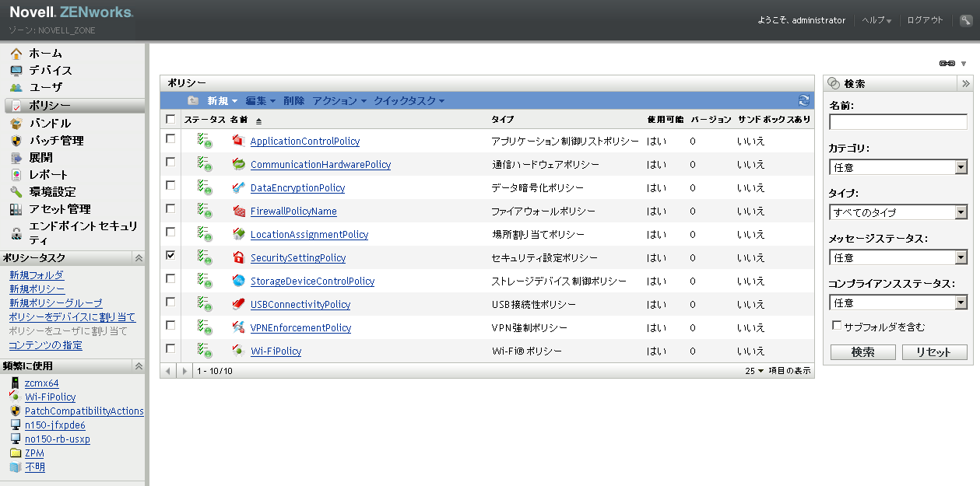This screenshot has width=980, height=486.
Task: Open the アクション menu
Action: pos(339,101)
